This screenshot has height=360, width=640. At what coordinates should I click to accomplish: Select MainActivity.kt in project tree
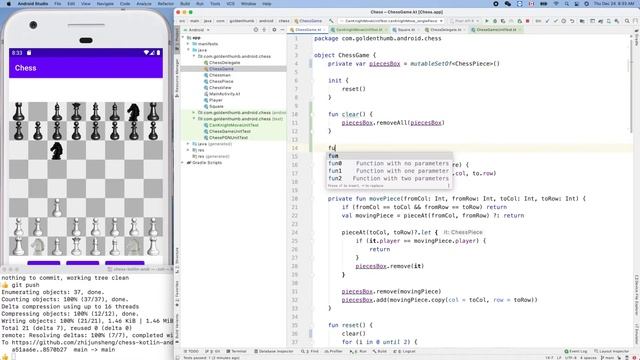(224, 94)
